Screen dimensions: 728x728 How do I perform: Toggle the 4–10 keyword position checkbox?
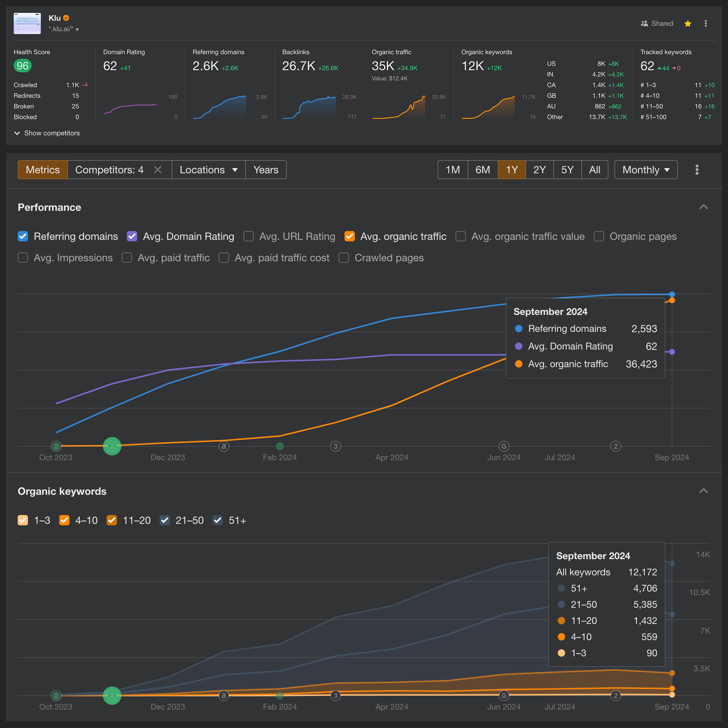coord(65,520)
